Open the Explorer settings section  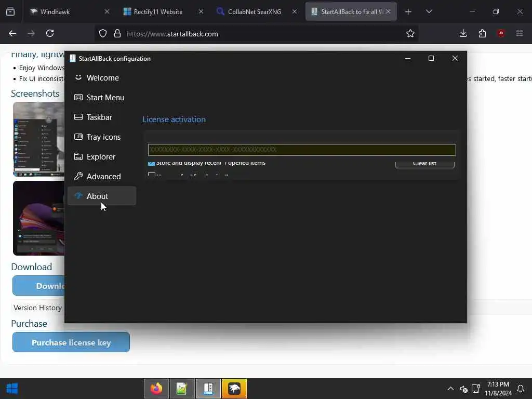coord(102,156)
